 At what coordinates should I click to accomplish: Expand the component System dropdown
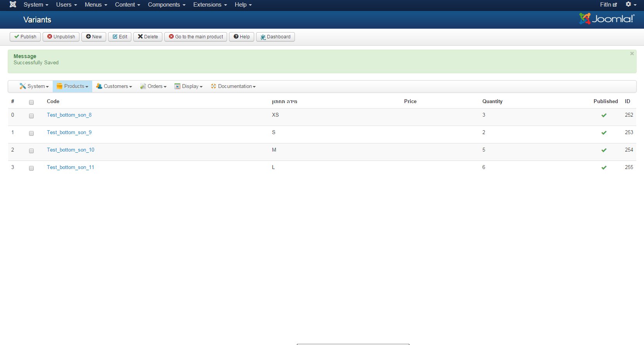coord(34,86)
